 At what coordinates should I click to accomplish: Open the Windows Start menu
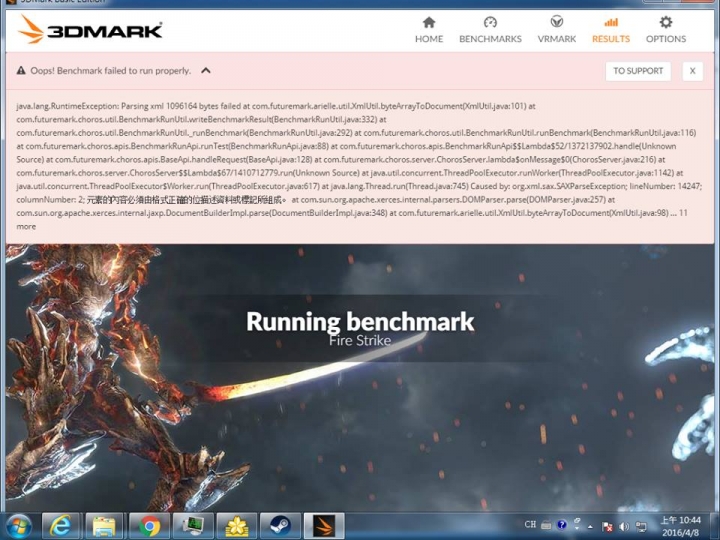[x=18, y=526]
